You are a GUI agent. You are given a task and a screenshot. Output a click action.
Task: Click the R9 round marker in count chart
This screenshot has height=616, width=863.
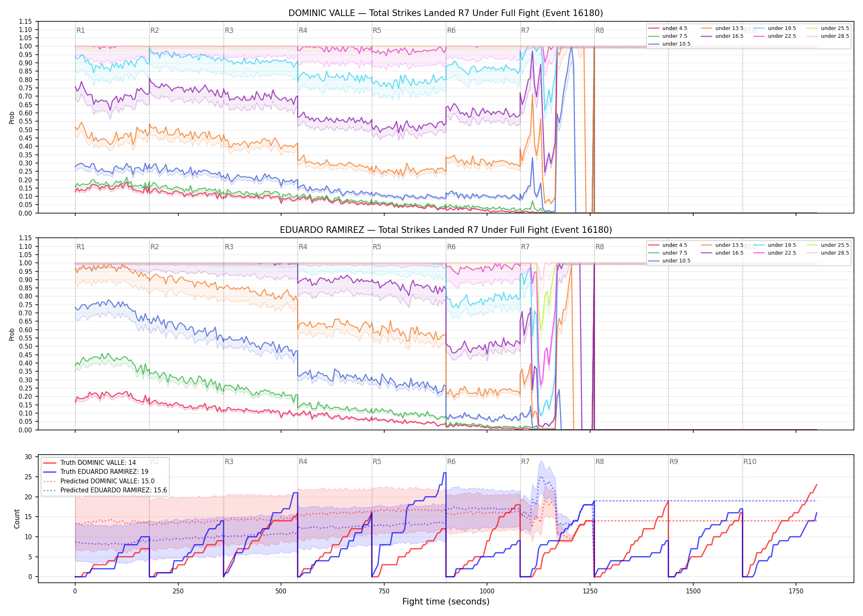(x=674, y=462)
